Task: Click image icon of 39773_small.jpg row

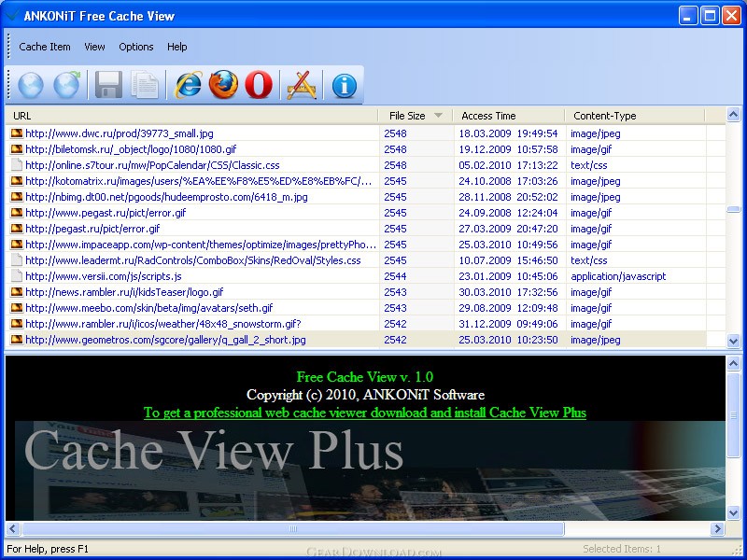Action: (x=17, y=133)
